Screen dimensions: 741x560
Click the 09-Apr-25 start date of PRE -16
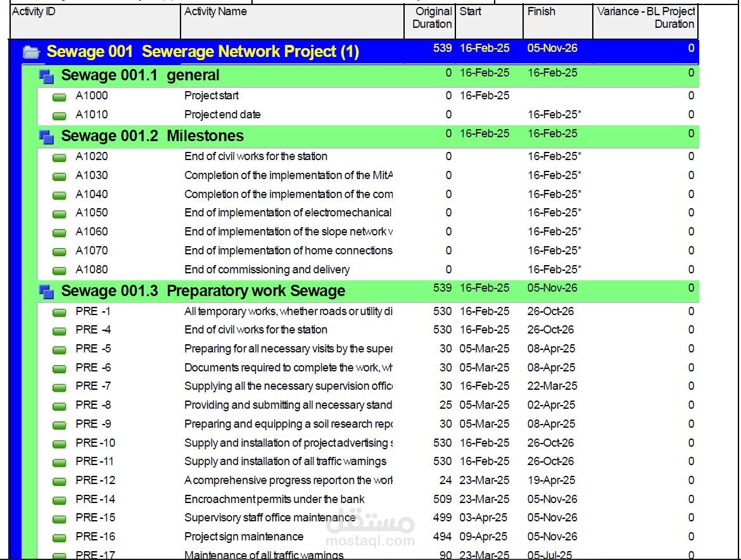point(483,537)
